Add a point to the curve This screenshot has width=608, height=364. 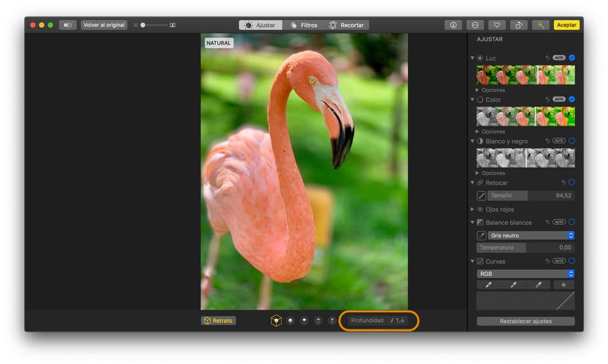click(564, 285)
